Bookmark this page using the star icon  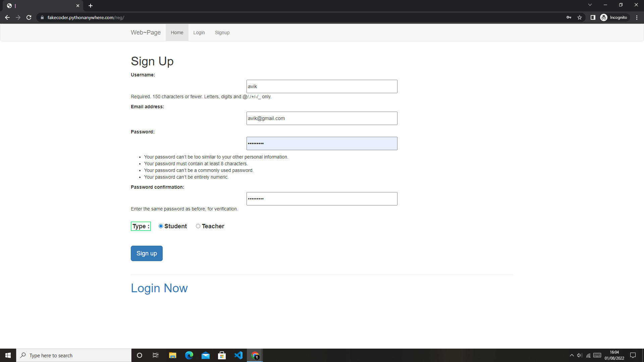tap(580, 17)
